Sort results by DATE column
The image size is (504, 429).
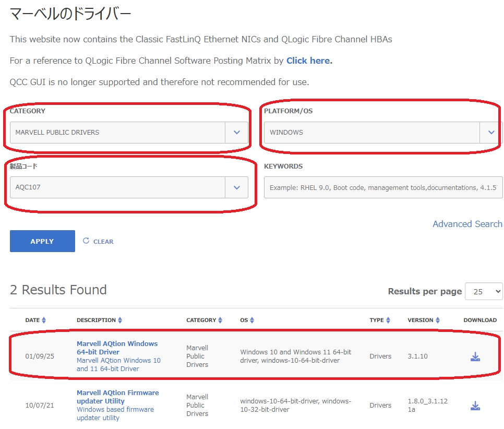click(x=35, y=320)
